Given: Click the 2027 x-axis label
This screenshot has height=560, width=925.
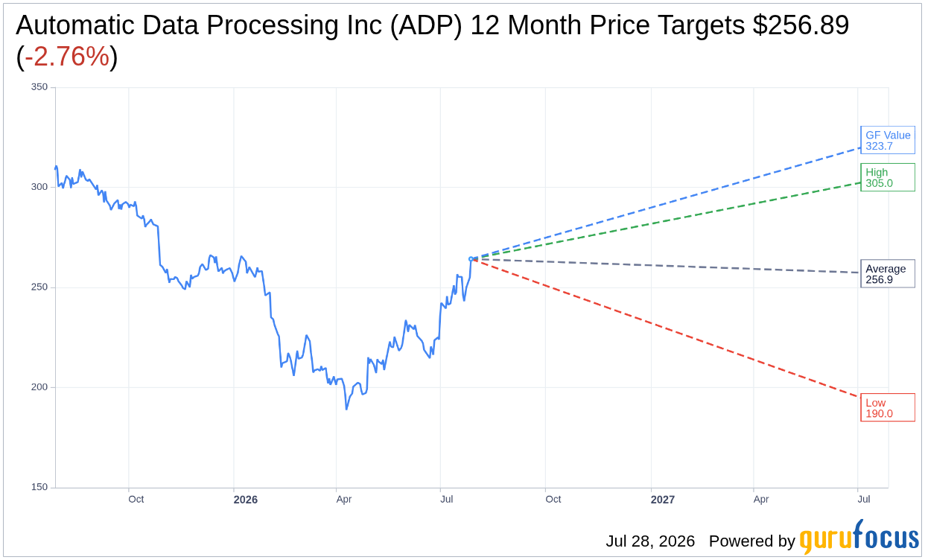Looking at the screenshot, I should (x=662, y=500).
